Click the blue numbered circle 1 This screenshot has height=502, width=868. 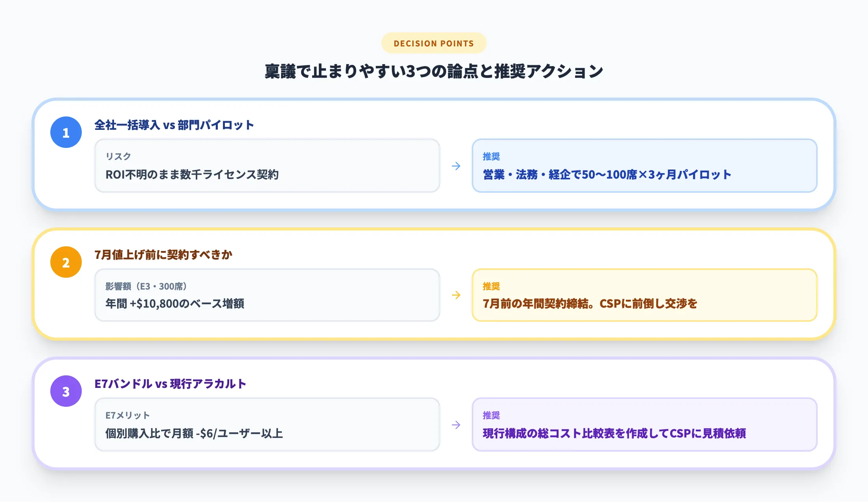65,132
